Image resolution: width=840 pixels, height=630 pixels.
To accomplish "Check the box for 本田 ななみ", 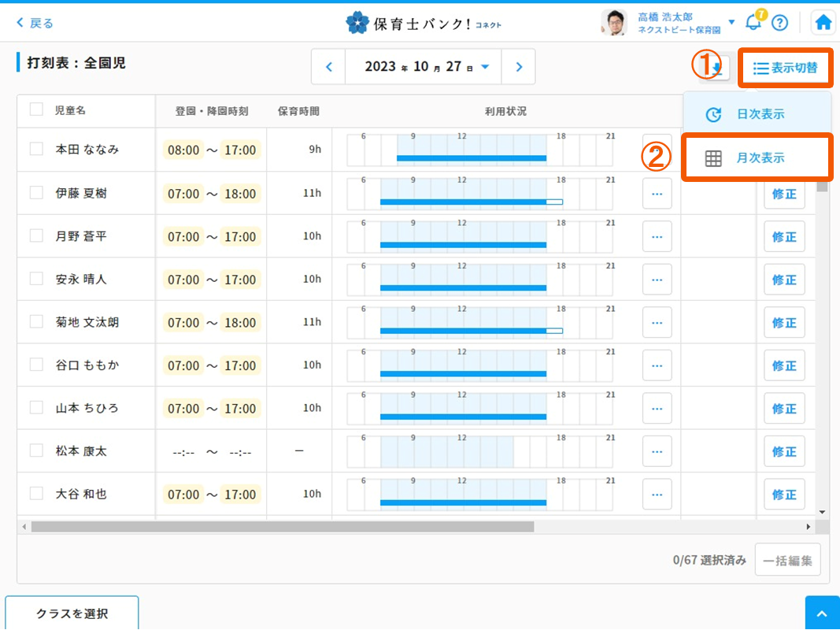I will [x=36, y=149].
